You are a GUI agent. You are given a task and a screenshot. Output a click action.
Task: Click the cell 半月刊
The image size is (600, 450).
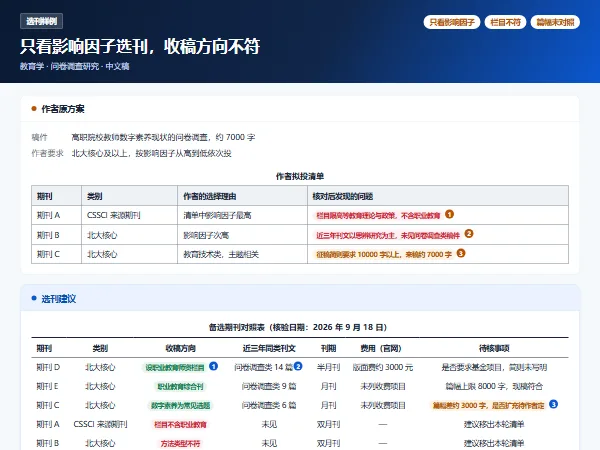click(x=328, y=367)
